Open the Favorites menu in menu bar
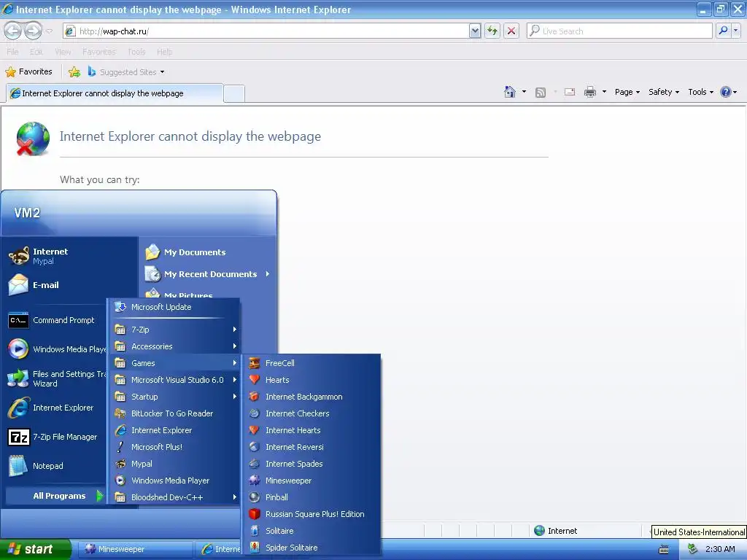747x560 pixels. click(99, 52)
